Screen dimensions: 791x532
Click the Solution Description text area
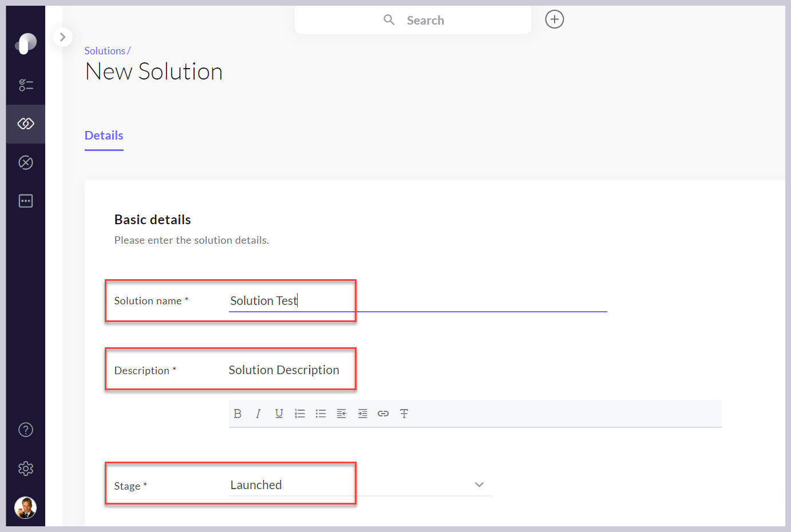[x=475, y=370]
